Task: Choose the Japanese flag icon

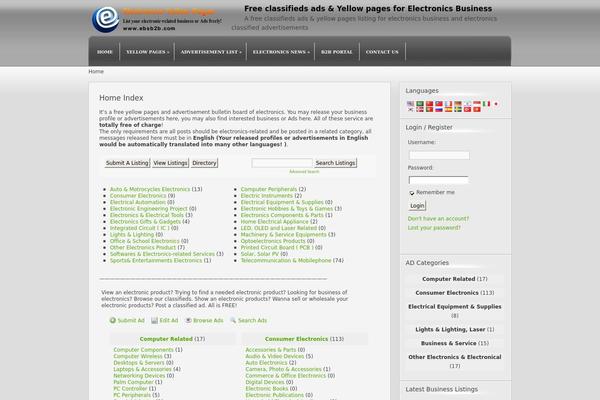Action: coord(496,104)
